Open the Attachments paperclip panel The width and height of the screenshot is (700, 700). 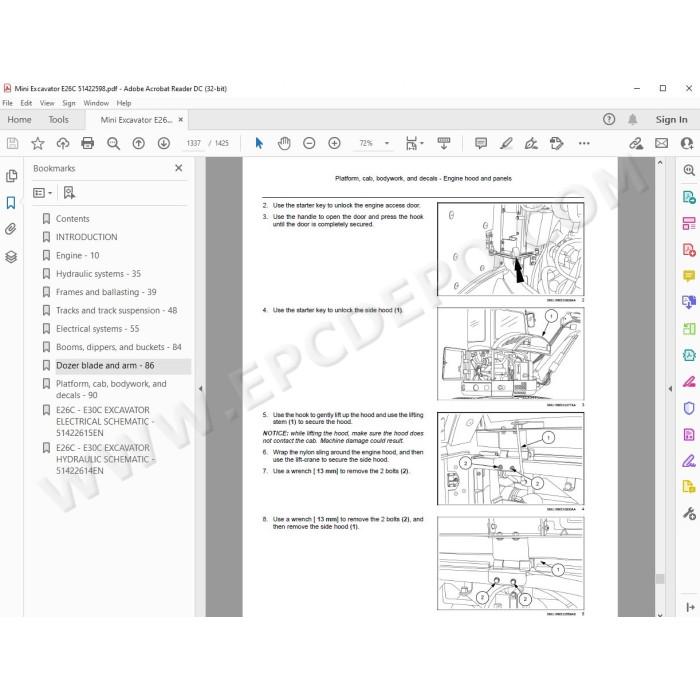click(x=11, y=229)
